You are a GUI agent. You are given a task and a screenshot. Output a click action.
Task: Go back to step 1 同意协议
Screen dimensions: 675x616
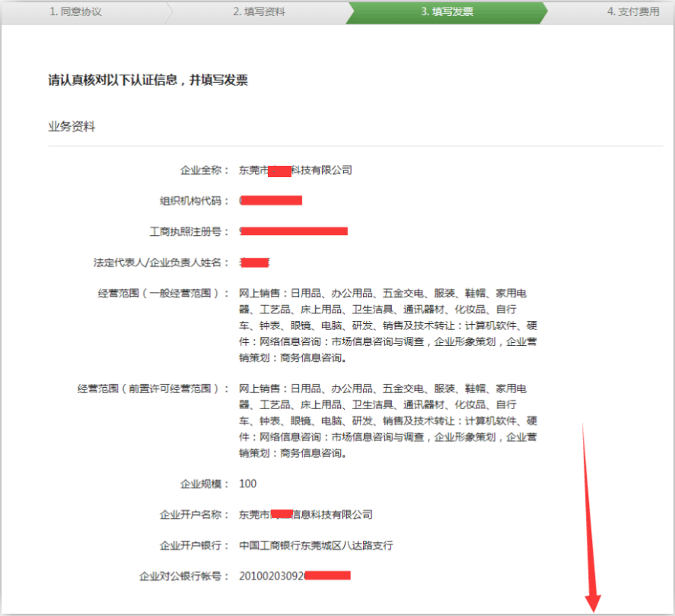76,12
